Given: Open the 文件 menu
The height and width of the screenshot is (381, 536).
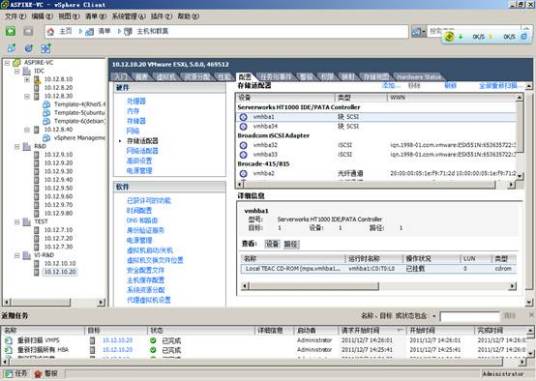Looking at the screenshot, I should [16, 16].
